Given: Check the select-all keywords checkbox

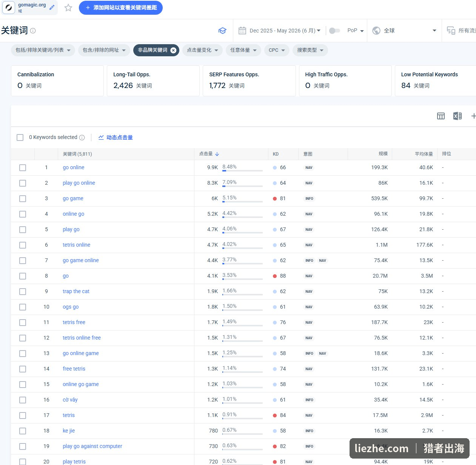Looking at the screenshot, I should [x=20, y=137].
